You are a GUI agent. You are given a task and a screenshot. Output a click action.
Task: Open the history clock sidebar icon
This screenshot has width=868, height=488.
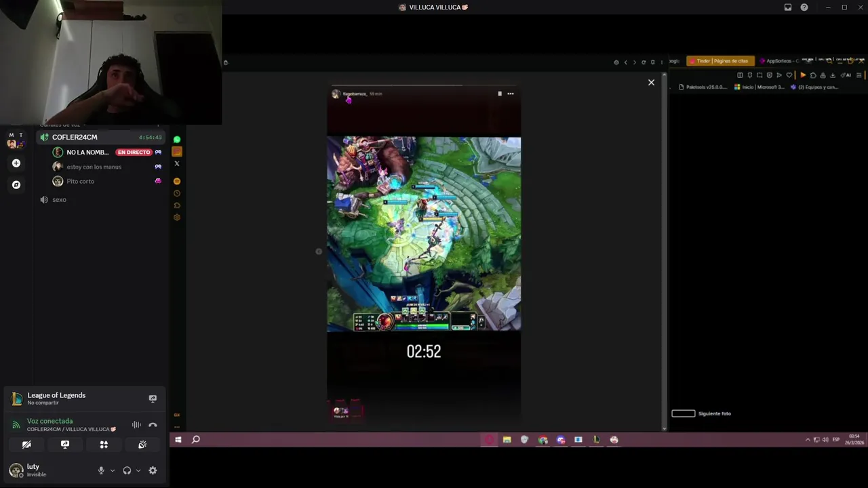tap(177, 193)
